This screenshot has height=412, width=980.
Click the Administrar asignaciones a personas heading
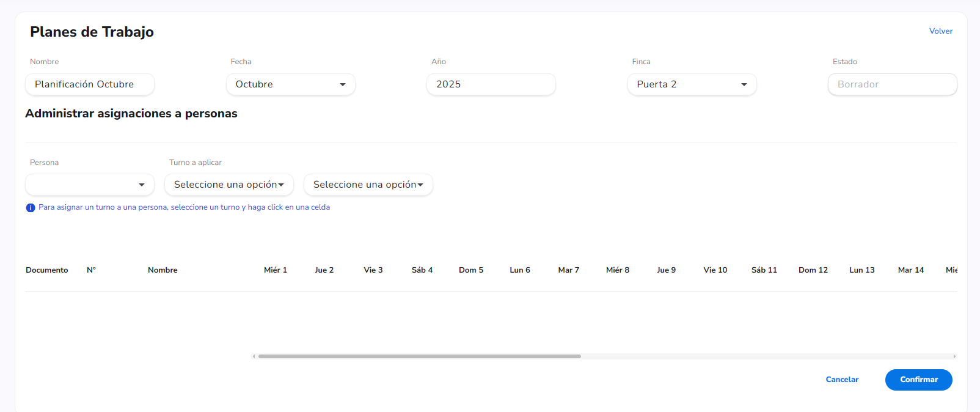[131, 114]
